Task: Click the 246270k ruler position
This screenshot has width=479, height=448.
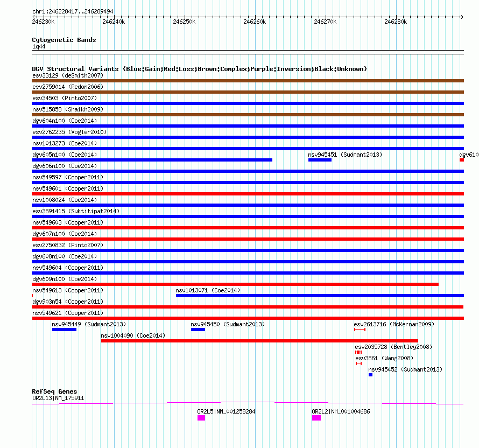Action: click(325, 22)
